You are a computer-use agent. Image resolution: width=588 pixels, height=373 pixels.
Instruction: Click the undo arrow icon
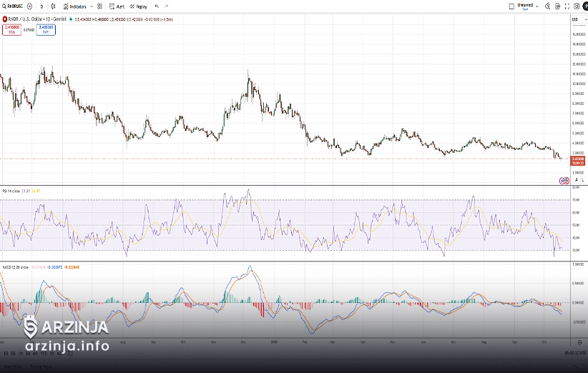[156, 6]
